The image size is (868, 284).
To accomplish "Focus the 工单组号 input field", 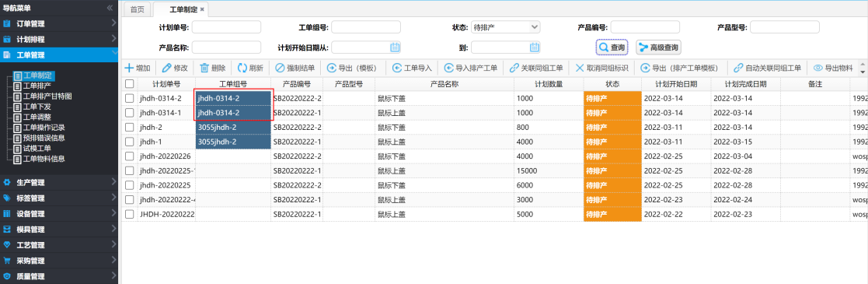I will pyautogui.click(x=366, y=26).
